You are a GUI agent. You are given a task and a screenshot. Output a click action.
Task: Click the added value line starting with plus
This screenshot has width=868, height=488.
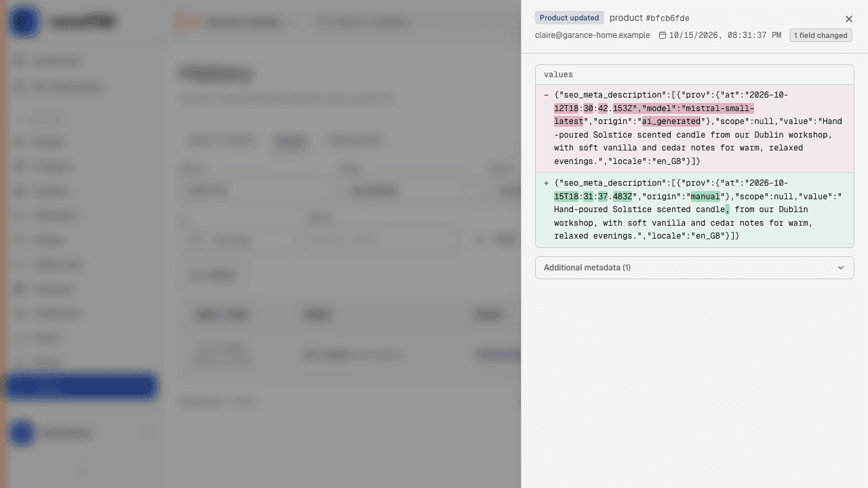click(x=694, y=209)
